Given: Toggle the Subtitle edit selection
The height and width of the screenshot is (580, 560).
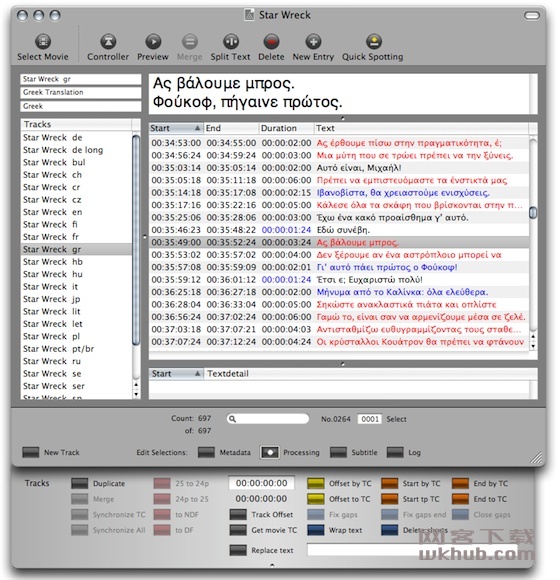Looking at the screenshot, I should tap(338, 452).
